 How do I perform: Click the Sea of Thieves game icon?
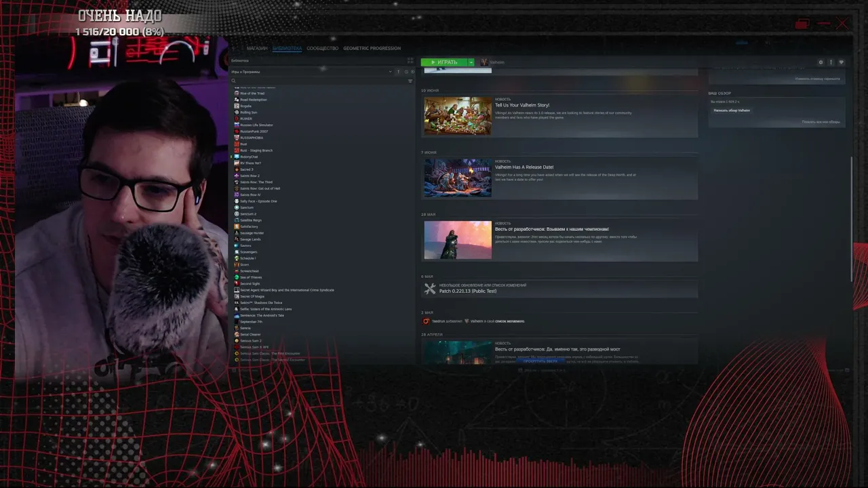coord(237,277)
